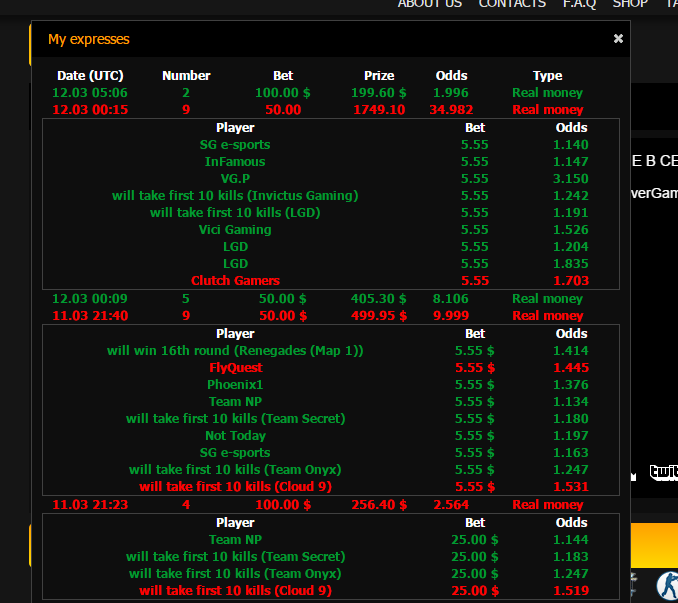The height and width of the screenshot is (603, 678).
Task: Open the SHOP menu item
Action: pyautogui.click(x=630, y=4)
